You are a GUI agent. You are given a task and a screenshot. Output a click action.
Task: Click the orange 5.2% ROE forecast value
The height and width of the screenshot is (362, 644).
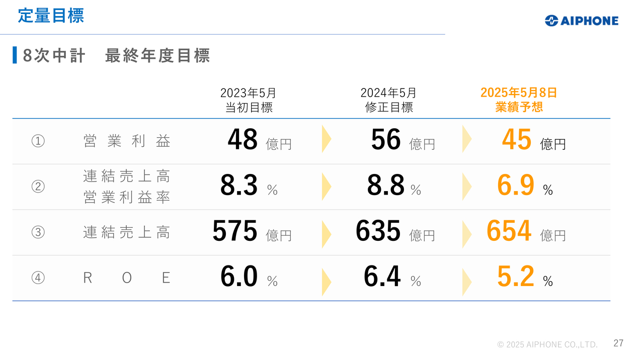525,278
